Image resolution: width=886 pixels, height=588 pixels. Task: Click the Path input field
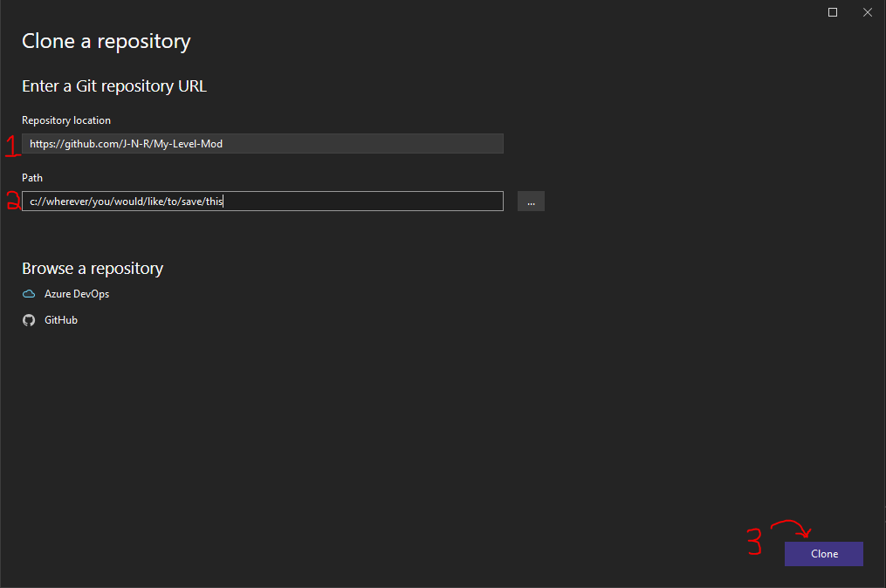262,201
